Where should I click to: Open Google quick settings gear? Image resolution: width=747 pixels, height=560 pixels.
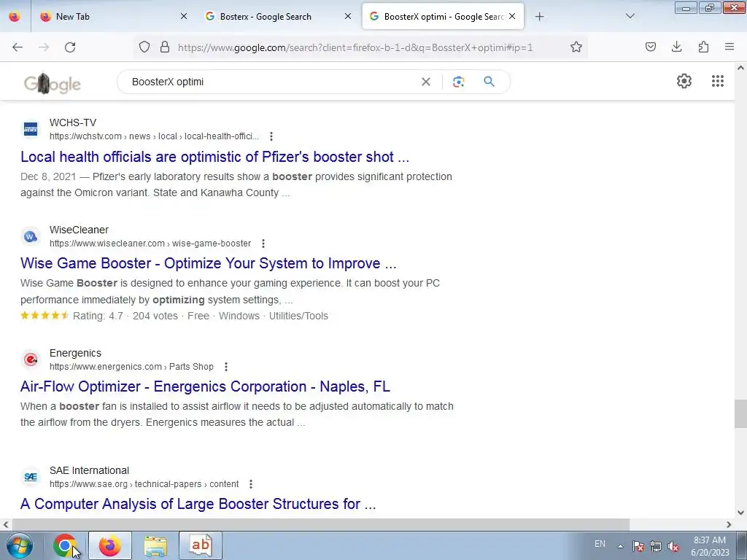pos(684,81)
